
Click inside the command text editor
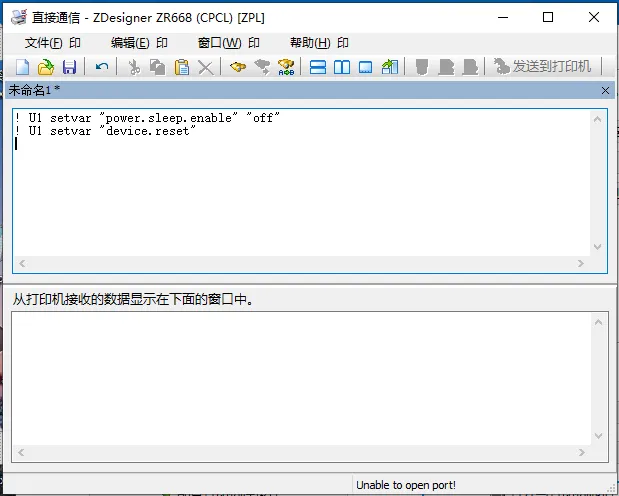coord(300,190)
